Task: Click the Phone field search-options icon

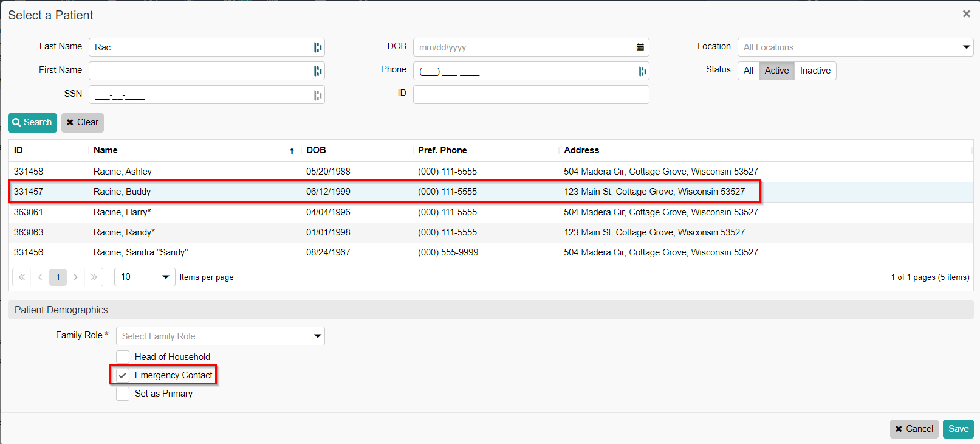Action: coord(642,71)
